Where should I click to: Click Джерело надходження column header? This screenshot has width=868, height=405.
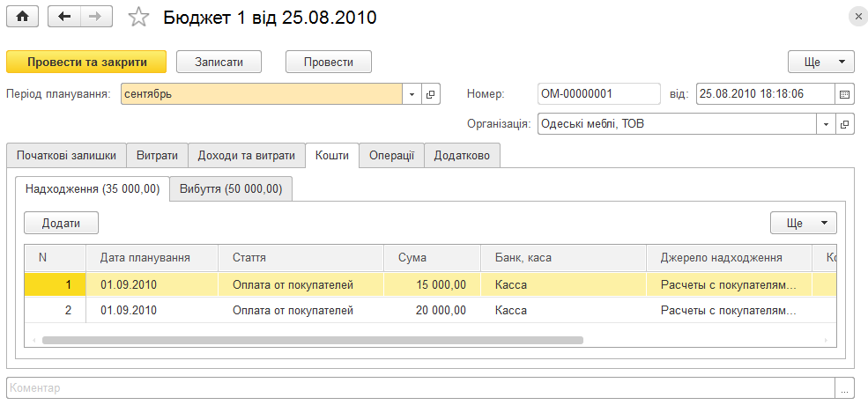(x=729, y=257)
